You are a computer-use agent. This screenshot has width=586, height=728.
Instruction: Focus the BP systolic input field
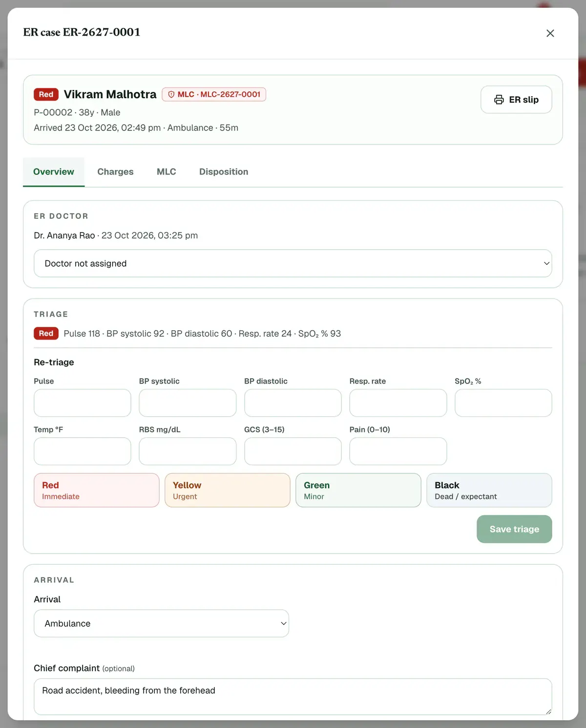[188, 403]
